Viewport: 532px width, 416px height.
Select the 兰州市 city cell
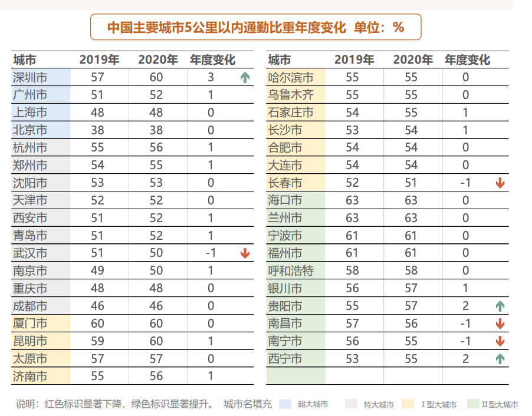pyautogui.click(x=296, y=218)
